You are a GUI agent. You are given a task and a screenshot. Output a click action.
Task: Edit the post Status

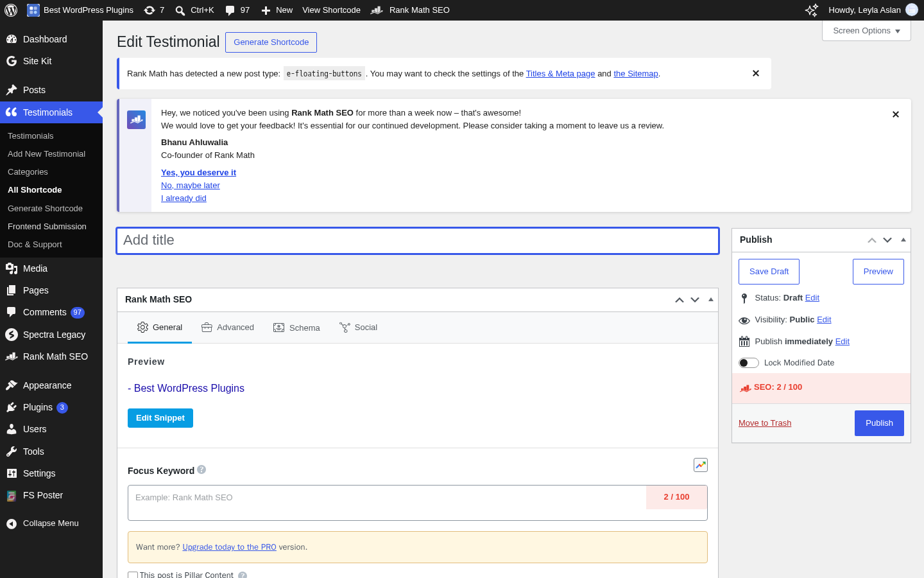(x=812, y=298)
